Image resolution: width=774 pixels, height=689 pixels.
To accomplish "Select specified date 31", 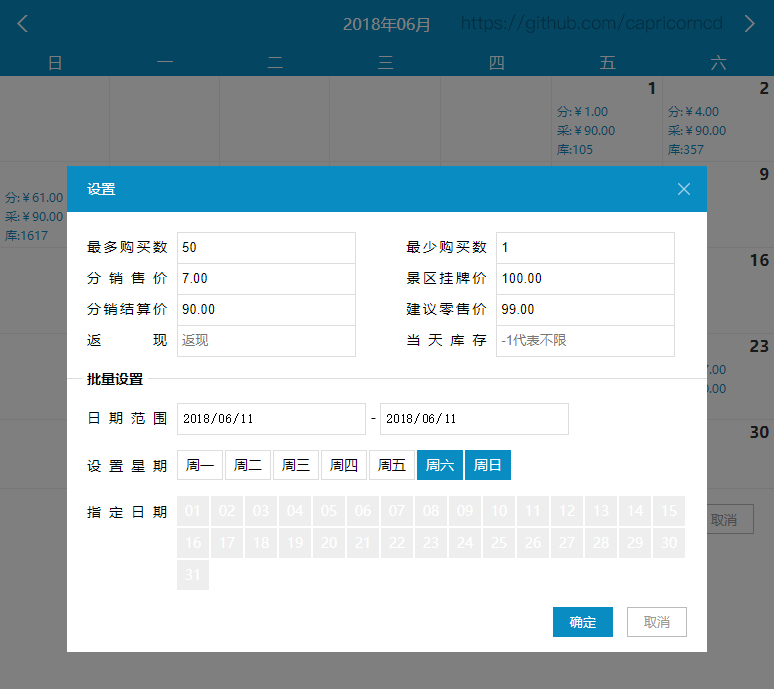I will (x=193, y=575).
